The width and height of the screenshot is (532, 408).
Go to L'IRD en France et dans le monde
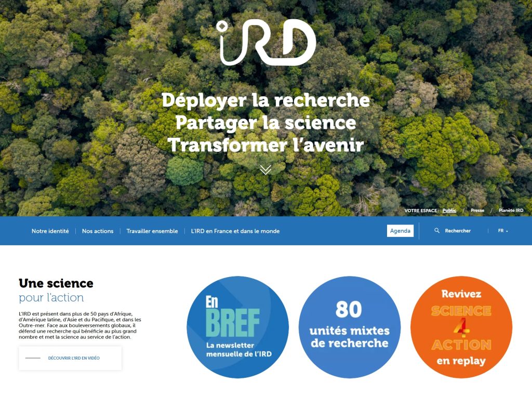235,231
